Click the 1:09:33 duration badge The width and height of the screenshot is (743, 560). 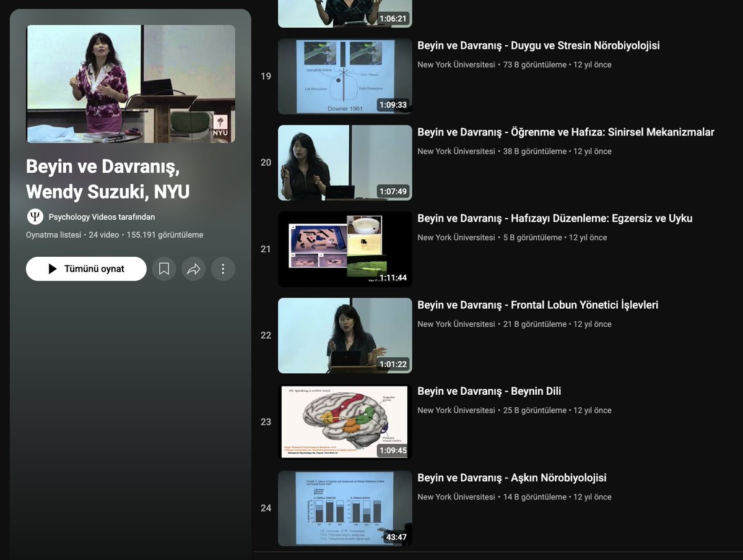393,105
